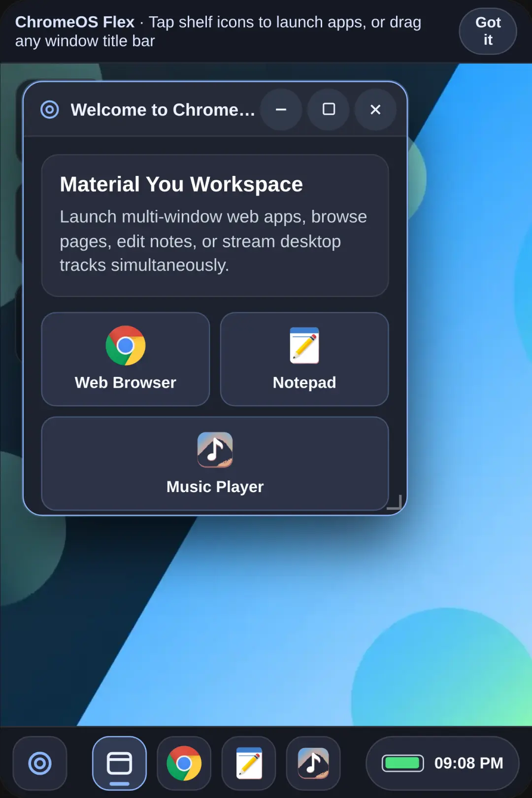Open the Notepad app card
Screen dimensions: 532x798
[x=304, y=359]
